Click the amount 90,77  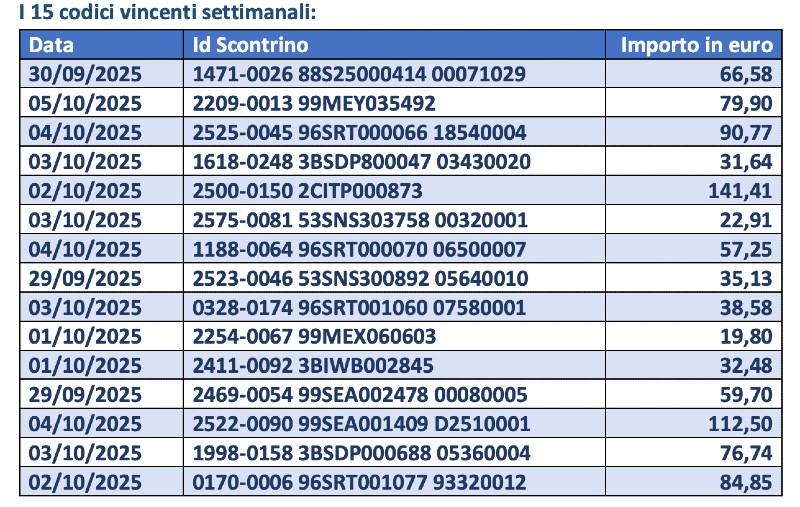745,132
